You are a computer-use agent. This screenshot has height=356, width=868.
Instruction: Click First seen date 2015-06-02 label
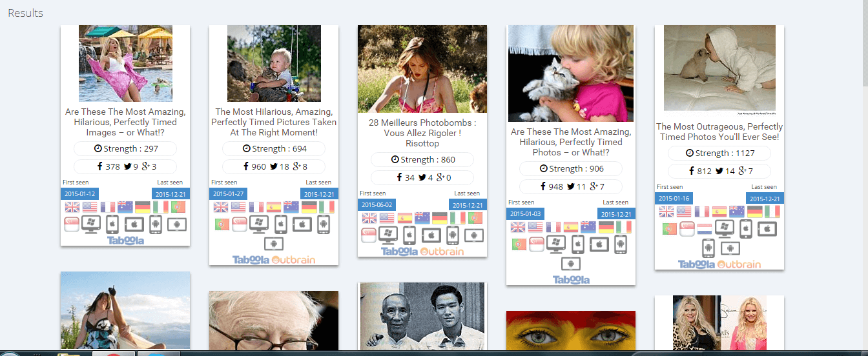pyautogui.click(x=377, y=204)
